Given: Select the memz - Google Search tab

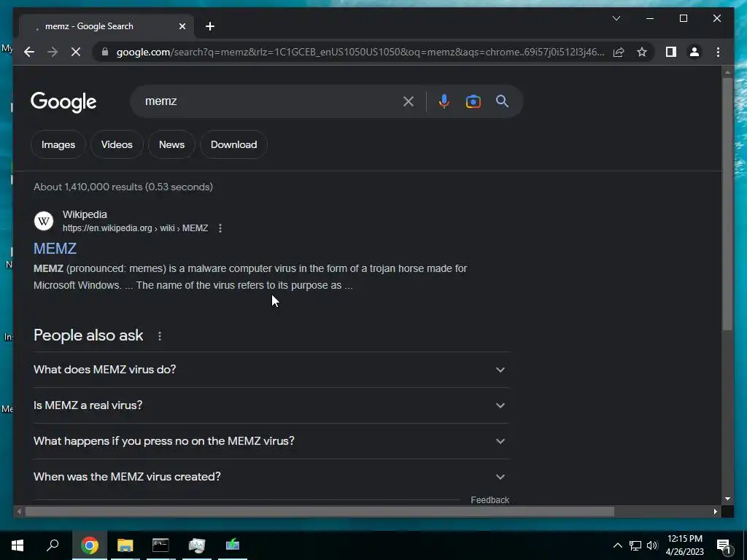Looking at the screenshot, I should (x=105, y=26).
